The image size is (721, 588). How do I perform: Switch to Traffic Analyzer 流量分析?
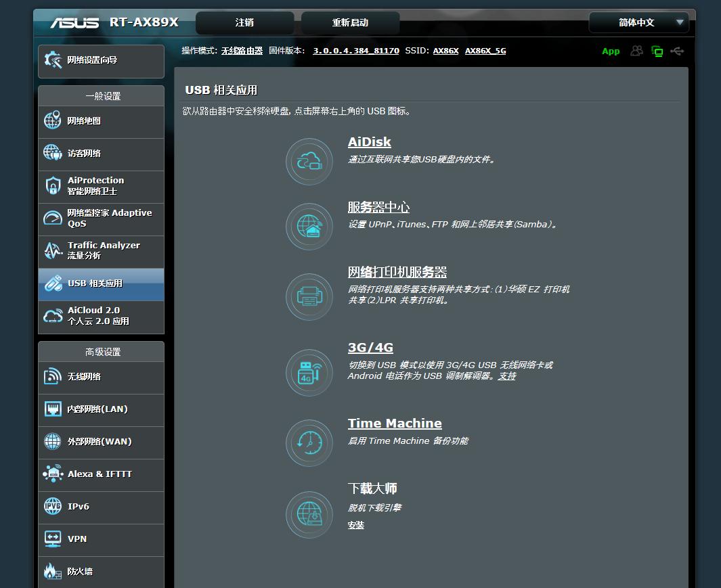point(100,251)
